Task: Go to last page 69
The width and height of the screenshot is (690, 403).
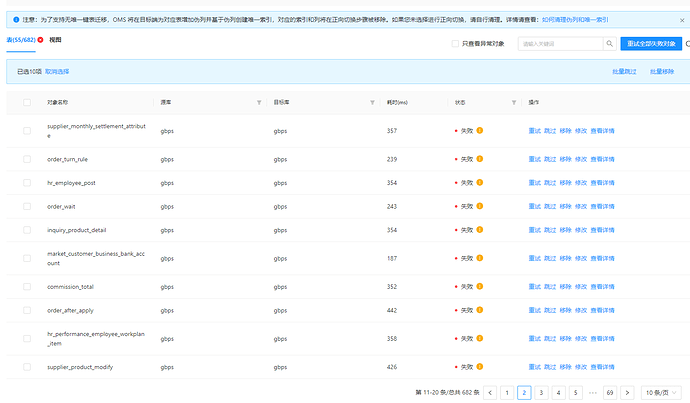Action: (610, 392)
